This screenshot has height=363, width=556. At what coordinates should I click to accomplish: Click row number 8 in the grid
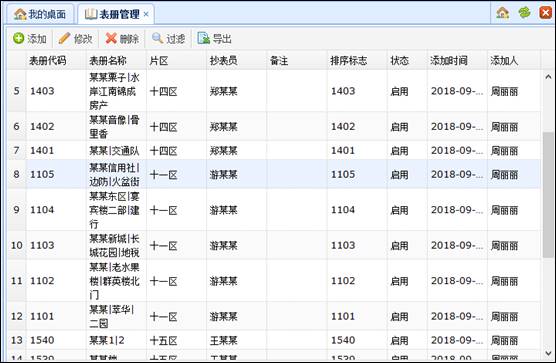(x=17, y=174)
